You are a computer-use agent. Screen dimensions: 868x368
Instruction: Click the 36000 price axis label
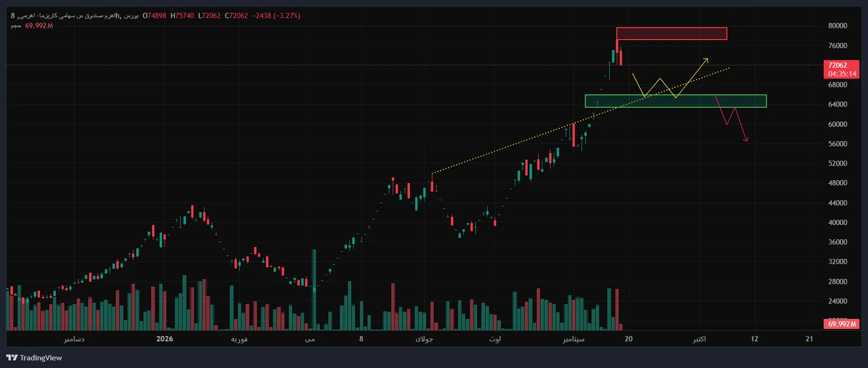coord(837,242)
